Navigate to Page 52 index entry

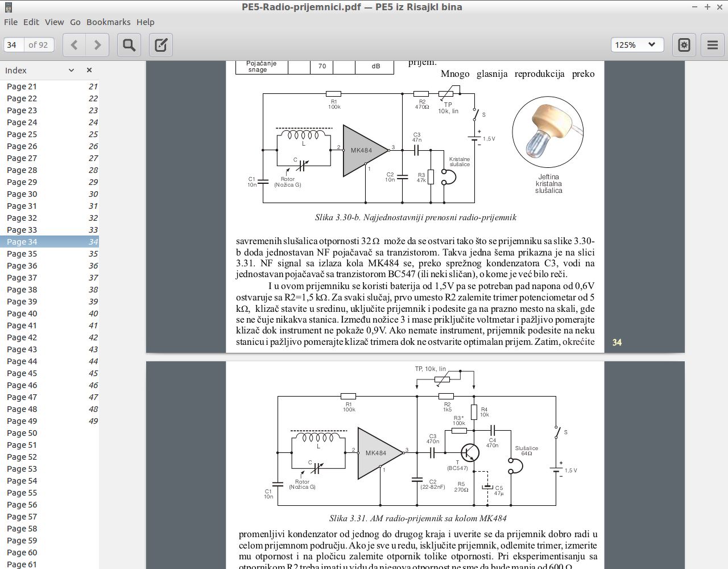coord(49,457)
